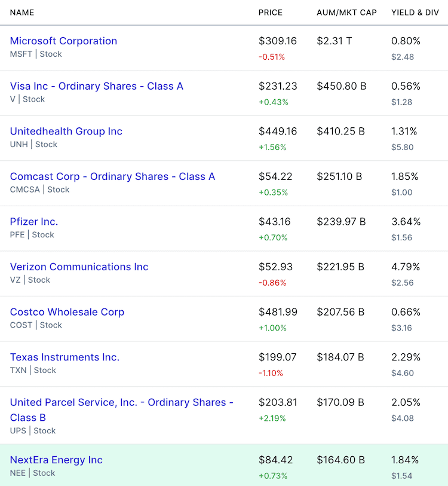Select the $207.56 B market cap

click(x=340, y=312)
